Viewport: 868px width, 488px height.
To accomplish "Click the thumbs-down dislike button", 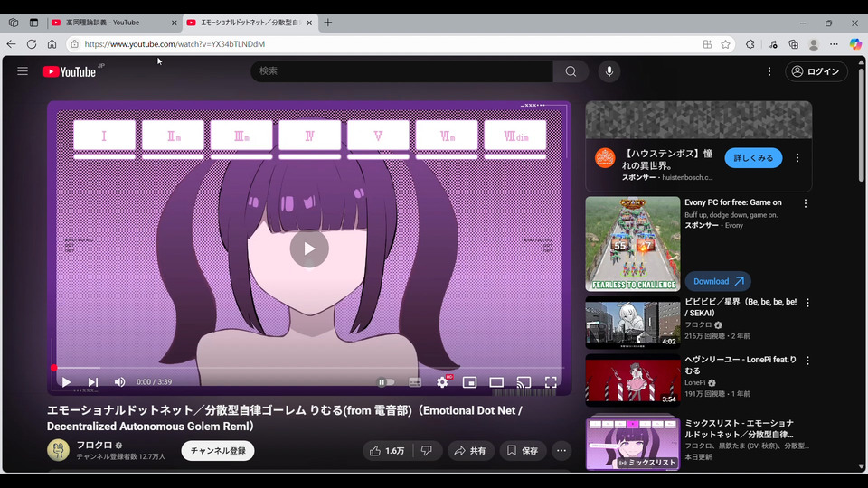I will point(427,450).
